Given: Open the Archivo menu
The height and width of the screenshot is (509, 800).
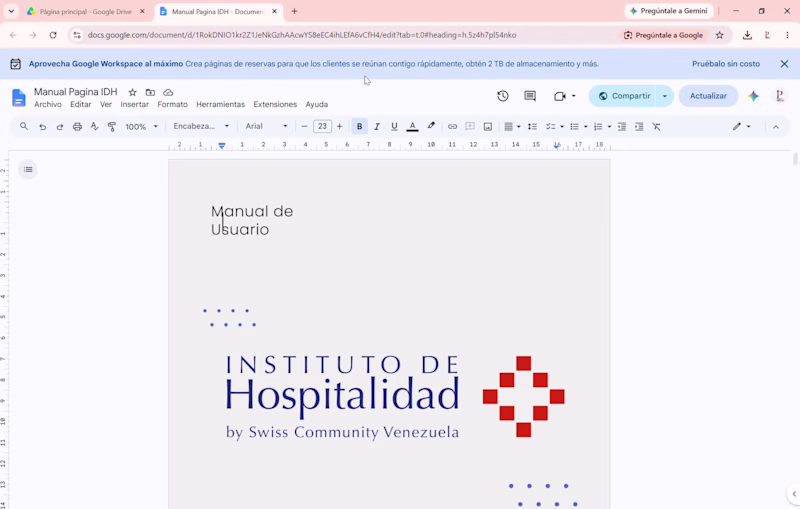Looking at the screenshot, I should 48,105.
